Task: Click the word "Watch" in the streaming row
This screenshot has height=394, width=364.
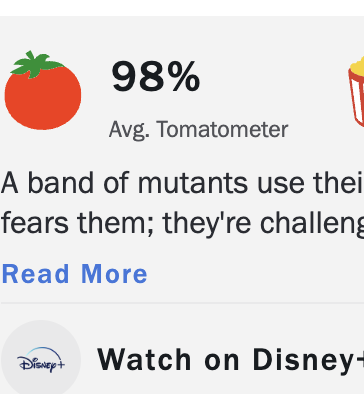Action: click(x=144, y=360)
